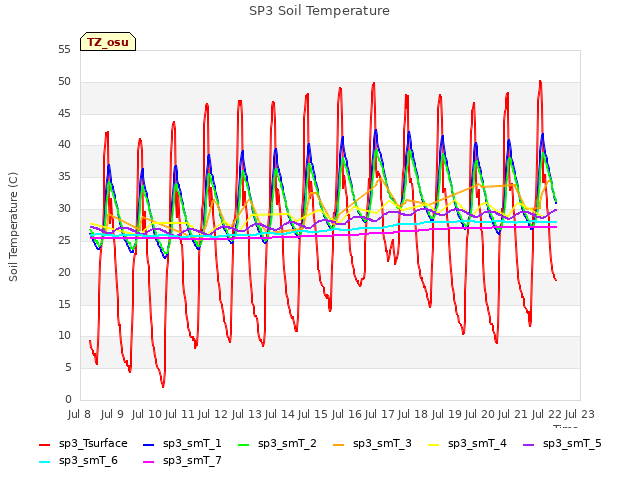Click the Jul 22 x-axis tick label
The image size is (640, 480).
[546, 414]
